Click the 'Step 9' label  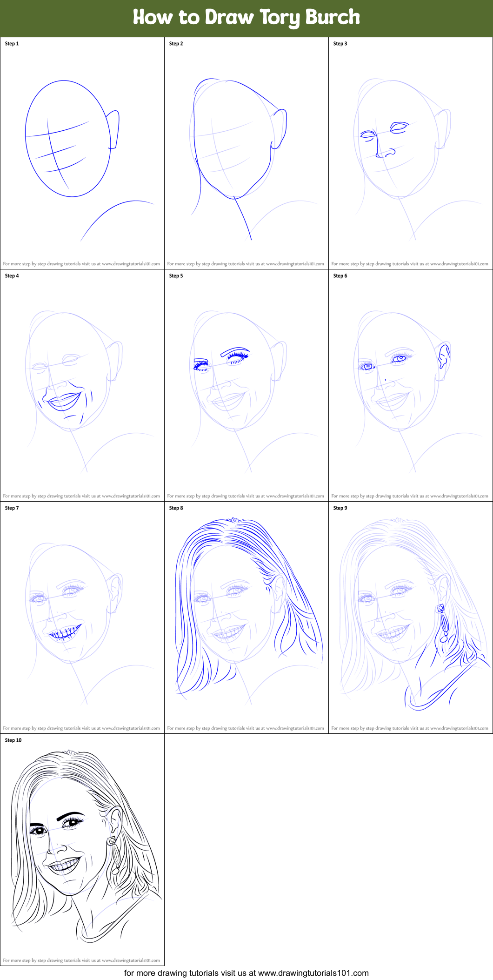[340, 508]
